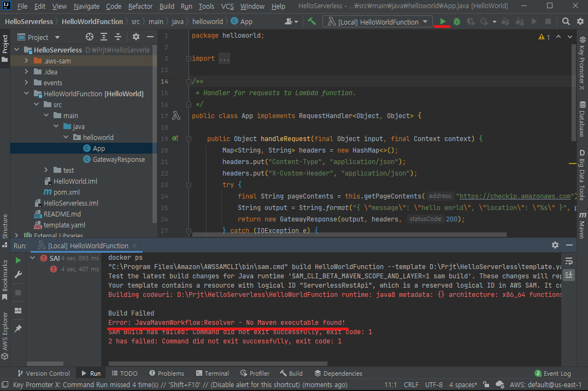Open the File menu

click(x=22, y=6)
